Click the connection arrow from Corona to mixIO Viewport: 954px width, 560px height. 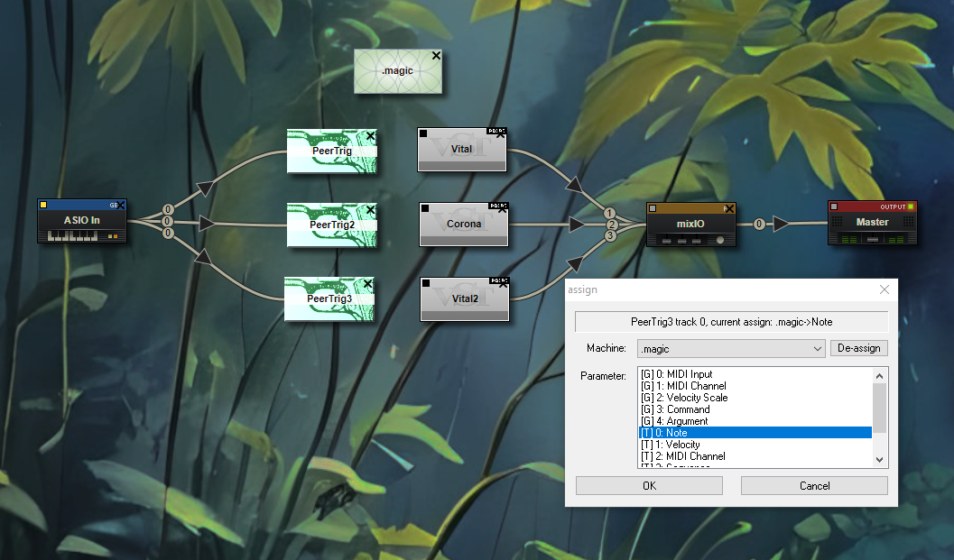click(x=577, y=225)
